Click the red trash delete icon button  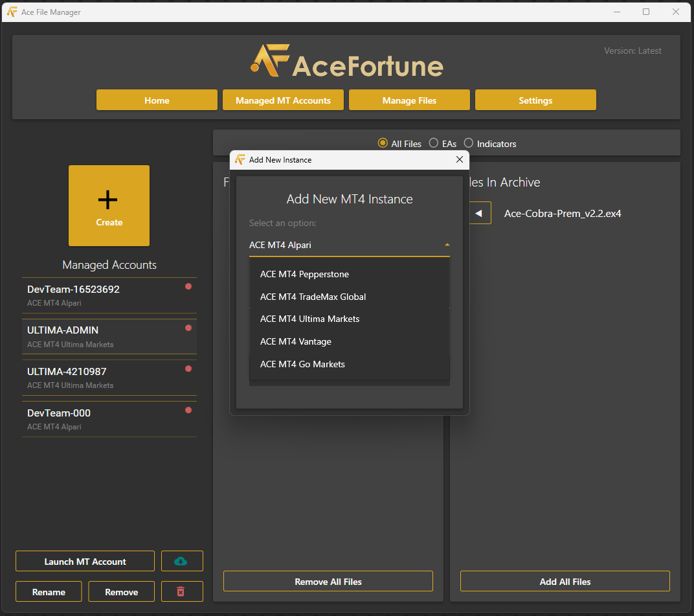pos(182,591)
